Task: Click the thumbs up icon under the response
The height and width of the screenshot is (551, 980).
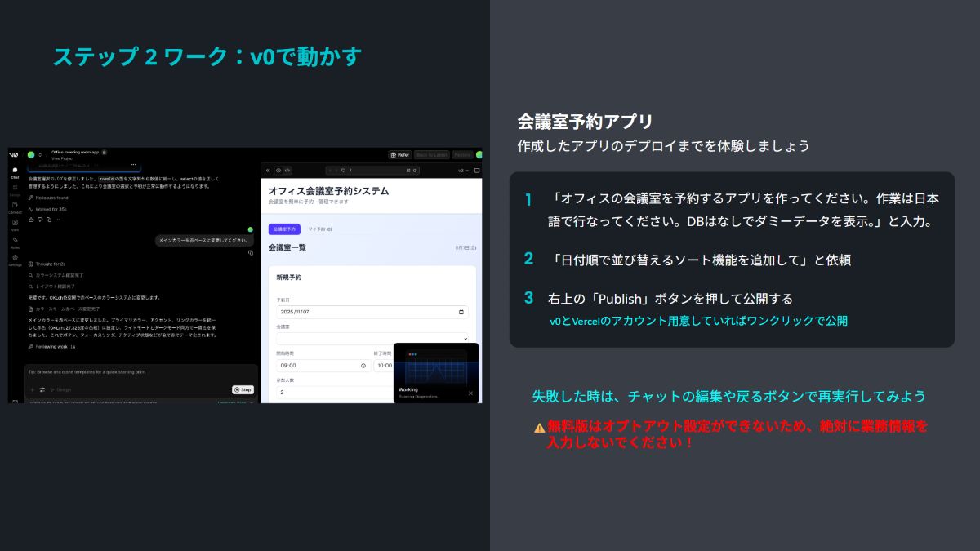Action: coord(31,219)
